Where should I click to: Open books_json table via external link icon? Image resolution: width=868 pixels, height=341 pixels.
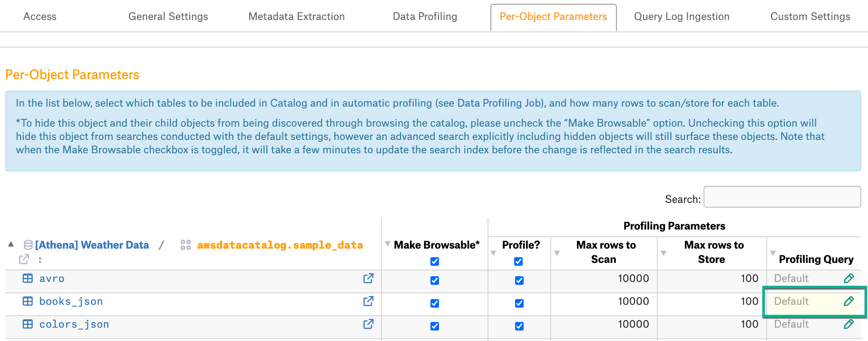368,301
